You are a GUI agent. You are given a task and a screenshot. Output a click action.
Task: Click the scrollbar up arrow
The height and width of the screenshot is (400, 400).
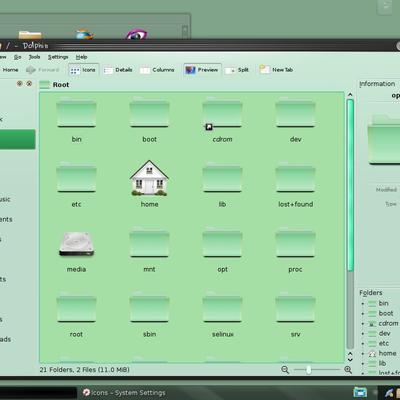(350, 95)
